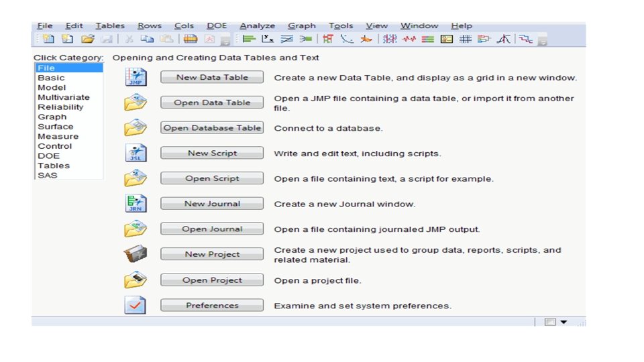
Task: Open the Cols menu
Action: [x=184, y=26]
